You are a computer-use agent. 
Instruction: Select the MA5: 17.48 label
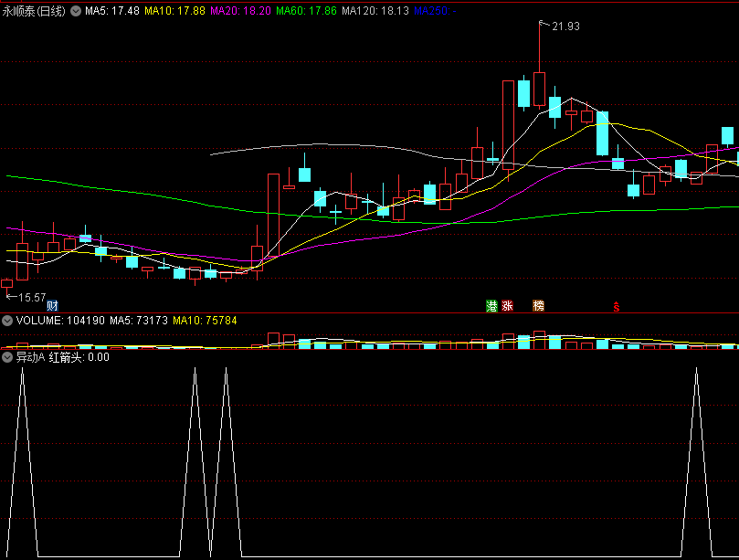point(112,11)
